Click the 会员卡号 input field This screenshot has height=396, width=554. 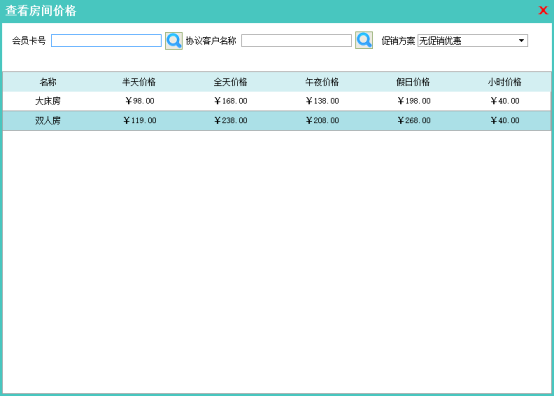pyautogui.click(x=106, y=41)
